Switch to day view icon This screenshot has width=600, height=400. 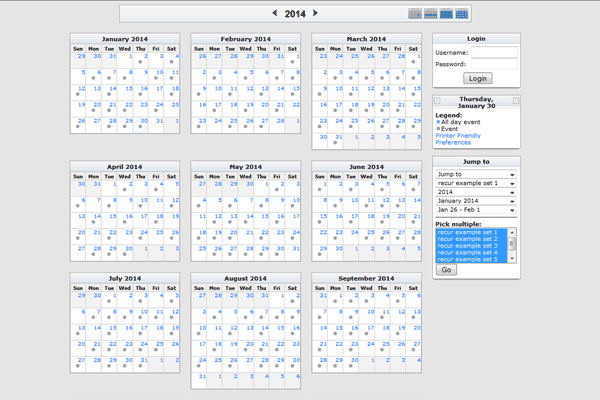415,14
